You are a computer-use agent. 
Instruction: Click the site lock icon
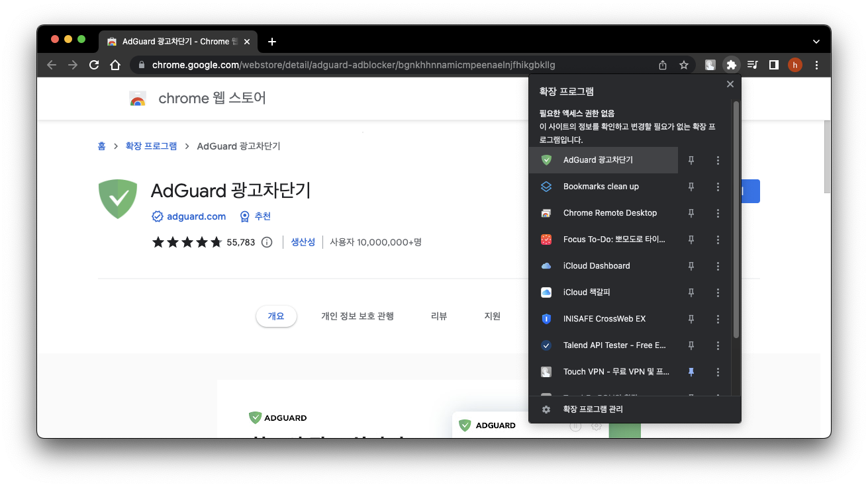pyautogui.click(x=141, y=65)
